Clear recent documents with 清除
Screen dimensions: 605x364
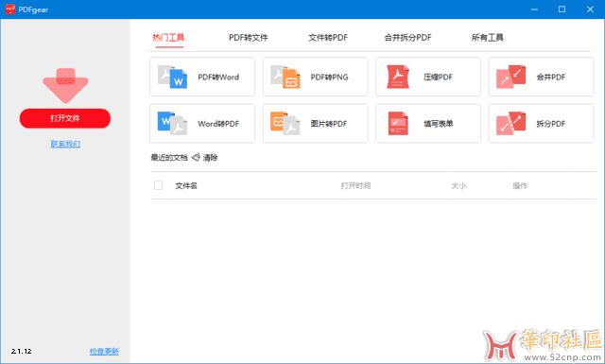point(210,158)
